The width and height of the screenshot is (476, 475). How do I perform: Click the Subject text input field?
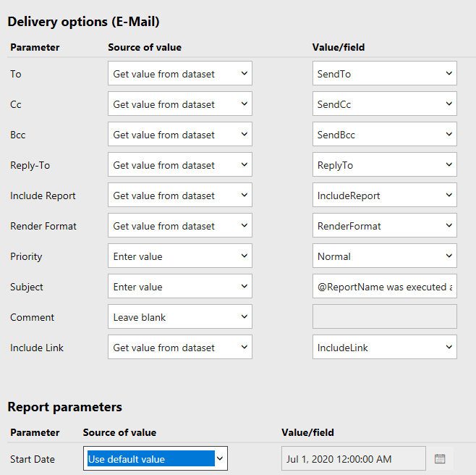click(384, 287)
